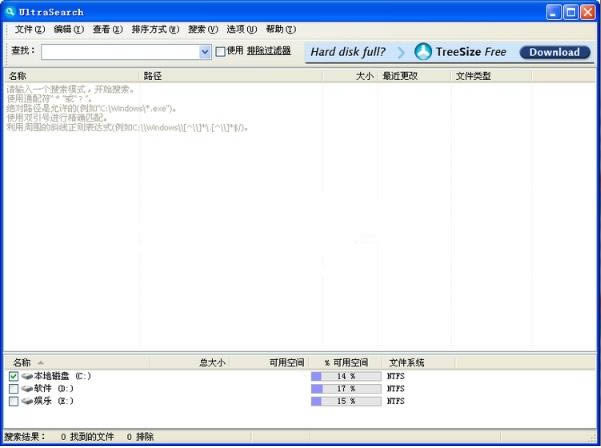Uncheck the 本地磁盘 (C:) drive checkbox
This screenshot has width=601, height=448.
point(13,376)
